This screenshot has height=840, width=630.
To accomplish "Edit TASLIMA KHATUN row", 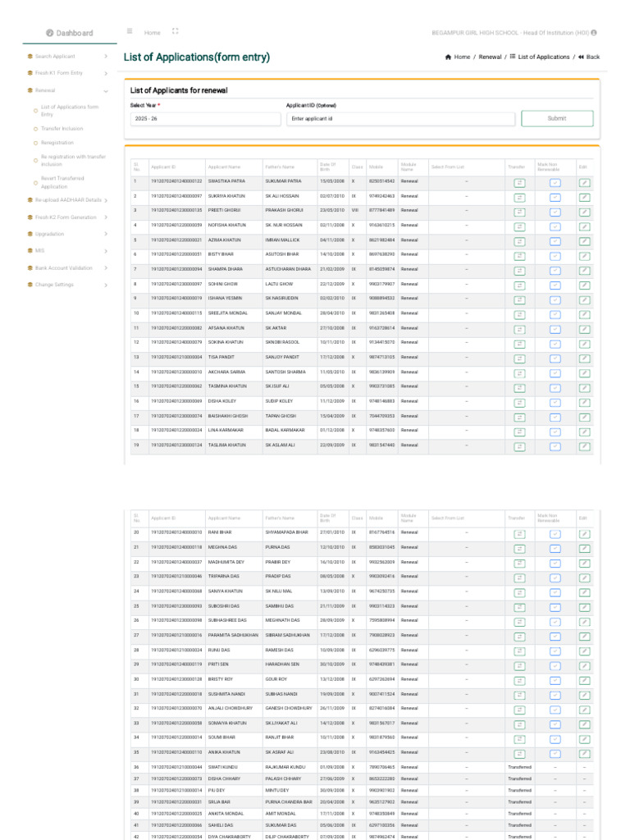I will pos(584,446).
